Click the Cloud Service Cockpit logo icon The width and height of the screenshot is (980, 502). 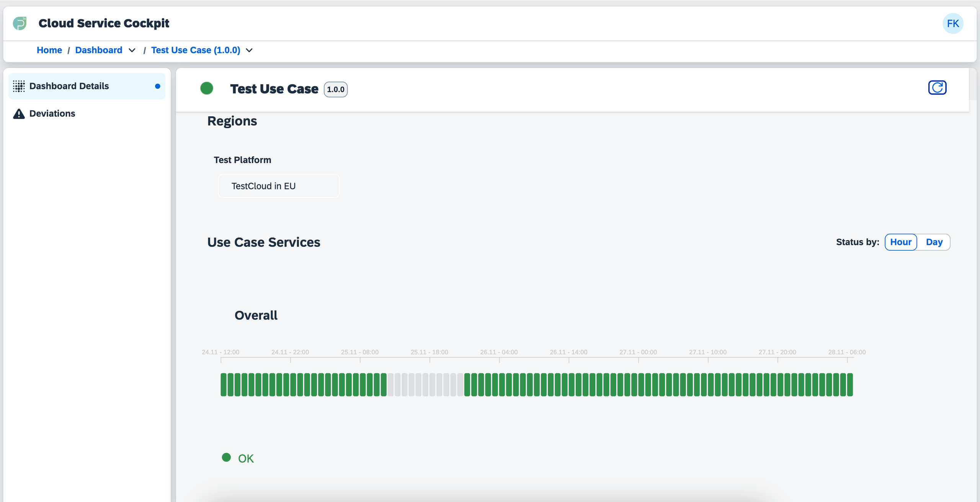20,23
